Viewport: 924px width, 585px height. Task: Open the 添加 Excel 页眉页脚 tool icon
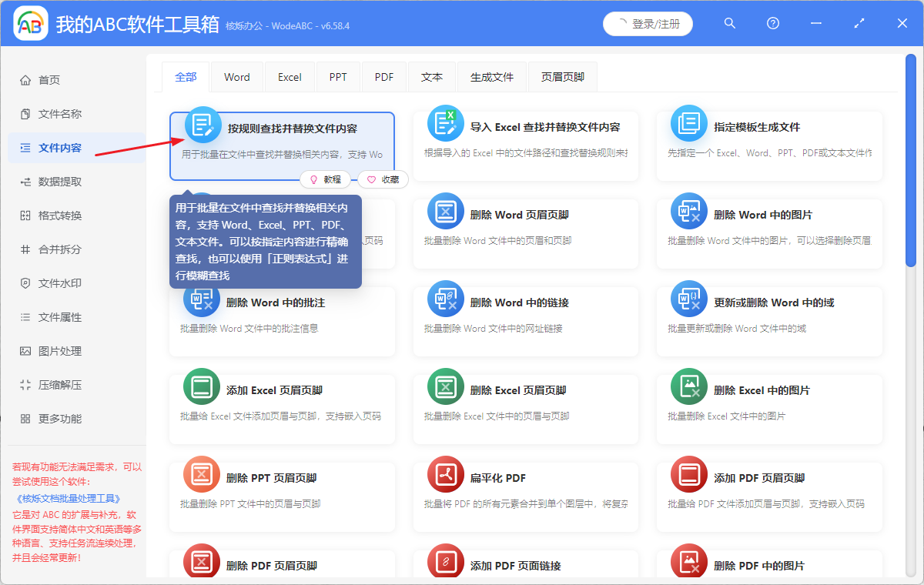[201, 387]
